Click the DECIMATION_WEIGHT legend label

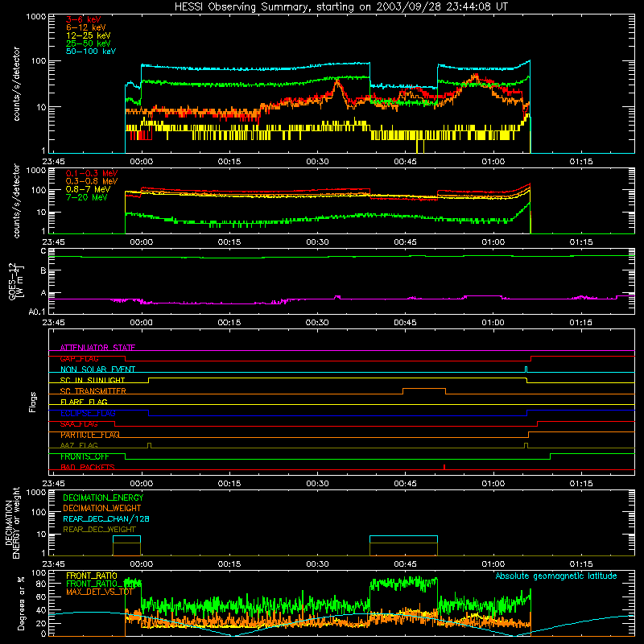coord(102,508)
